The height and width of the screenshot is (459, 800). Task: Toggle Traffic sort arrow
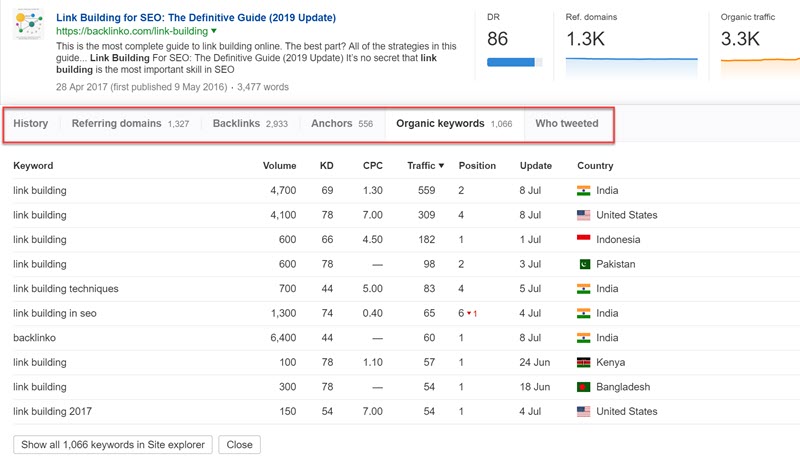[x=441, y=166]
